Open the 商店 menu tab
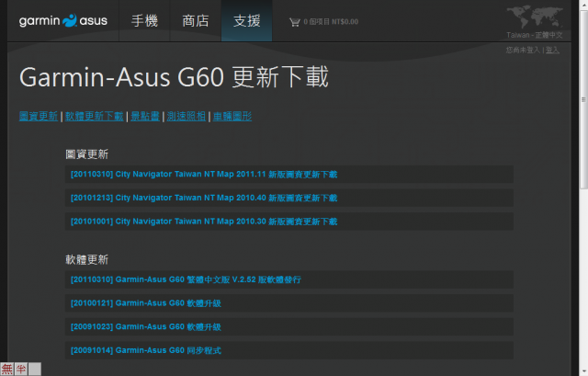Viewport: 588px width, 376px height. point(196,20)
